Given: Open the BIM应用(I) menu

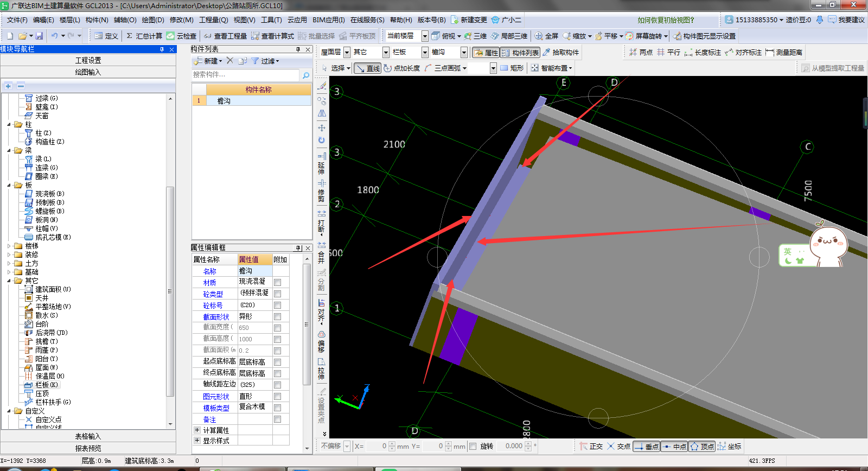Looking at the screenshot, I should [x=329, y=20].
